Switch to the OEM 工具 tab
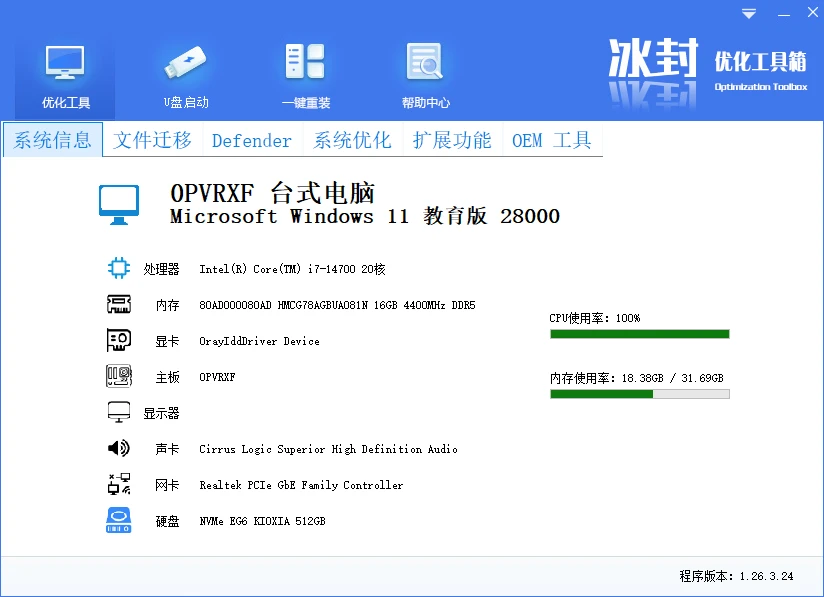The image size is (824, 597). [552, 140]
